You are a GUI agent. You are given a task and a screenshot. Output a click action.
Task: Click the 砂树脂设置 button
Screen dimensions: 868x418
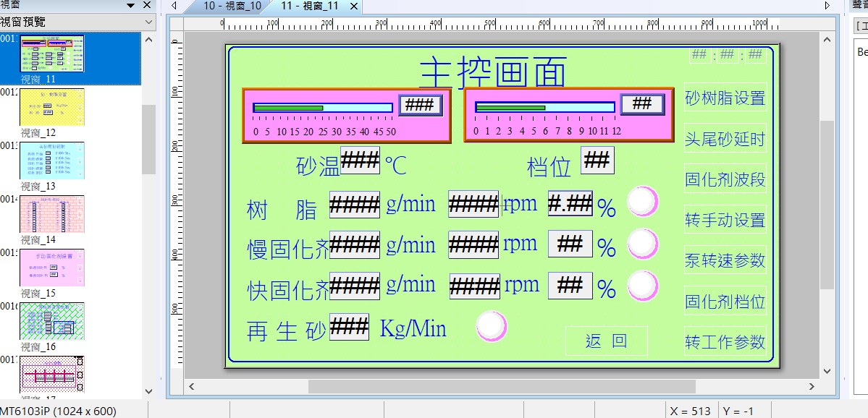tap(725, 98)
